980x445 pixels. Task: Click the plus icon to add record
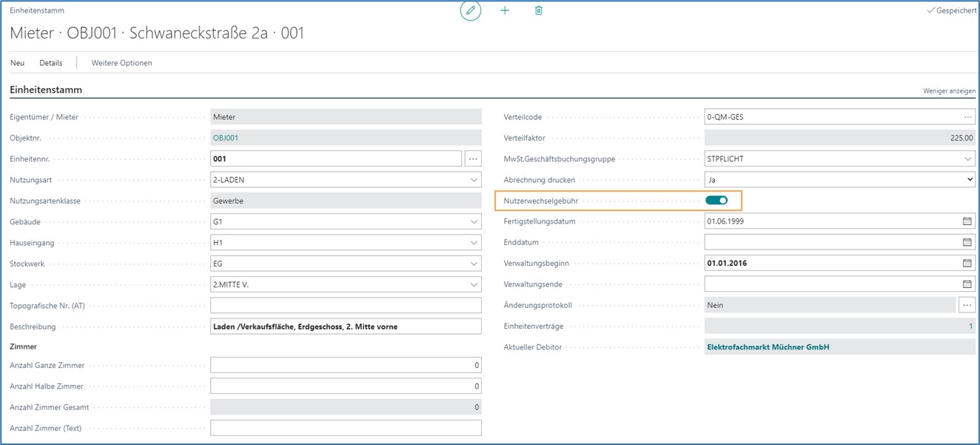coord(505,11)
